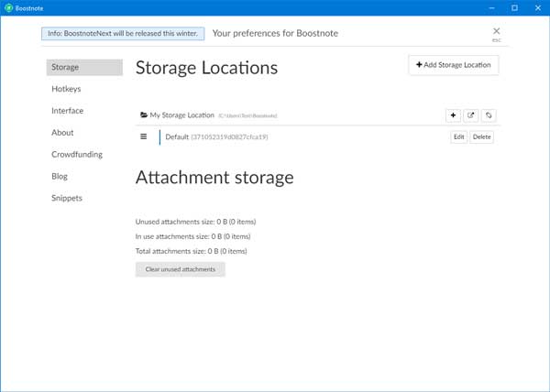550x392 pixels.
Task: Click the BoostnoteNext release info banner
Action: click(x=124, y=33)
